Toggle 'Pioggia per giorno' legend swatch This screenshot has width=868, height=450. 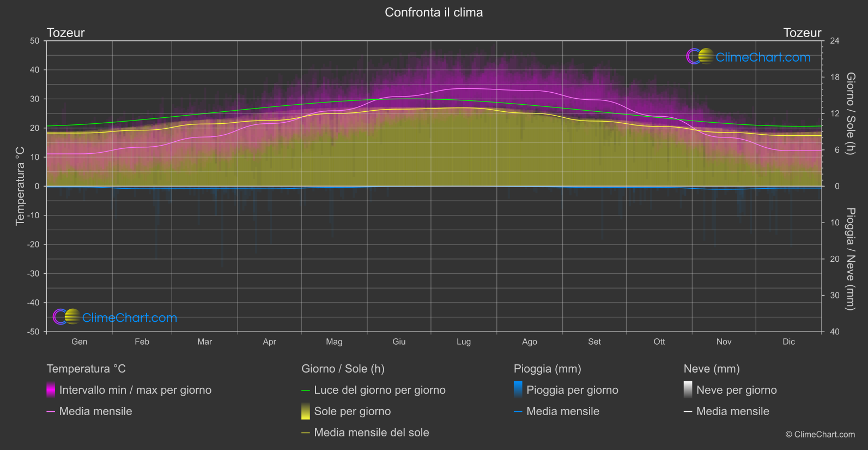tap(518, 390)
